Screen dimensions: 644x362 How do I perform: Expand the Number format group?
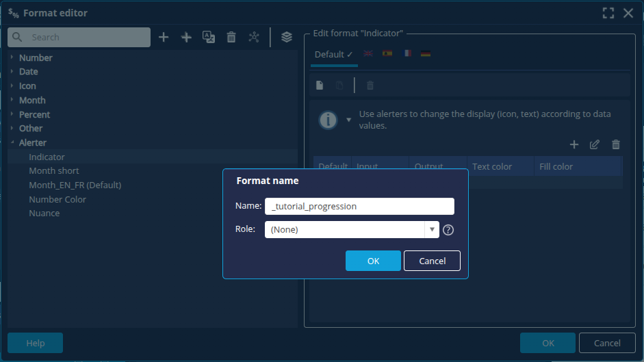click(12, 57)
